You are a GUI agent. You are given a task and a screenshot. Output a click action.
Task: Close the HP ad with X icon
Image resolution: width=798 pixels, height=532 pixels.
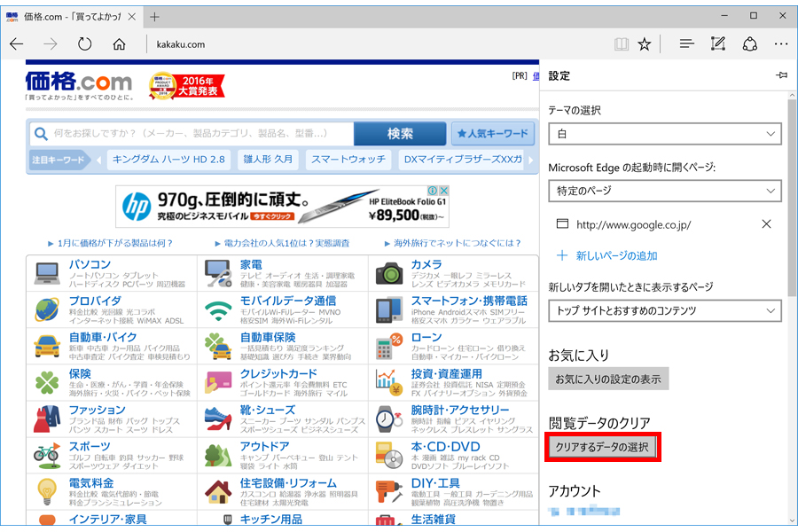(x=444, y=191)
